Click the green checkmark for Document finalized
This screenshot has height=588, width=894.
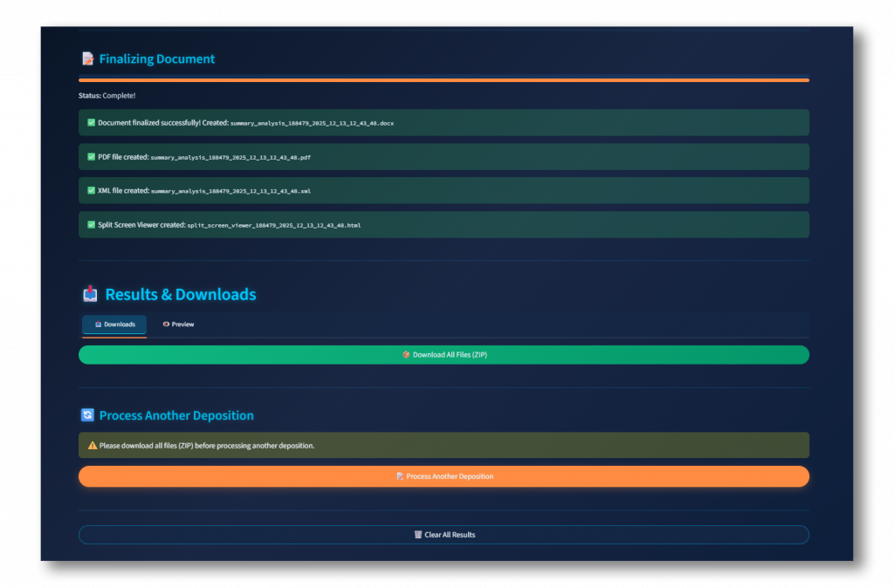pyautogui.click(x=91, y=123)
